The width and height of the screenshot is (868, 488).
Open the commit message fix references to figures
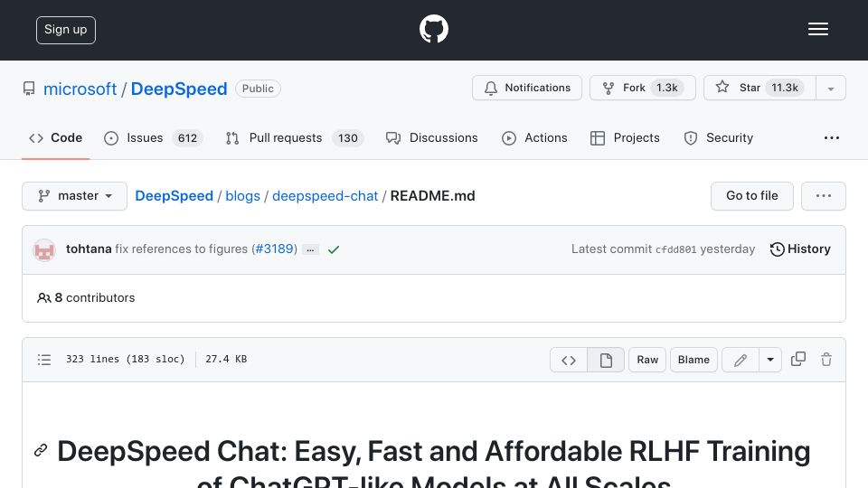[x=181, y=249]
